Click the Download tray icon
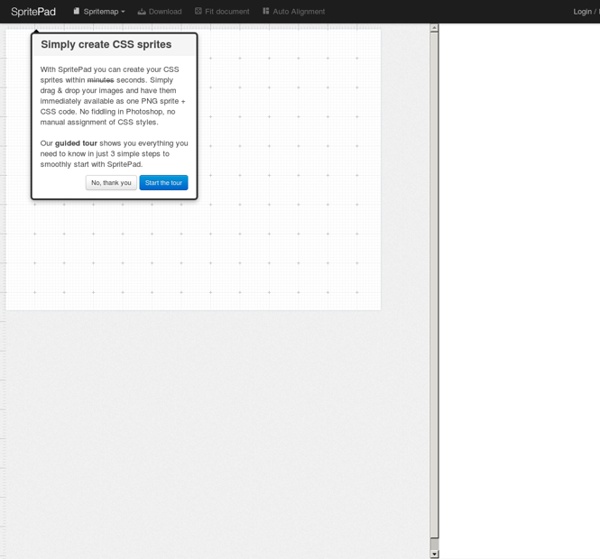The width and height of the screenshot is (600, 559). (x=142, y=11)
